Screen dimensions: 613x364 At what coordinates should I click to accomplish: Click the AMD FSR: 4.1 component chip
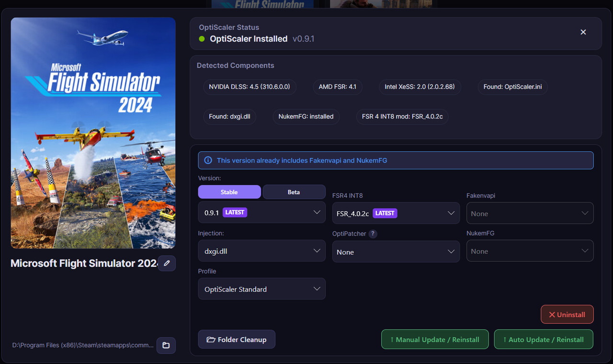click(338, 88)
